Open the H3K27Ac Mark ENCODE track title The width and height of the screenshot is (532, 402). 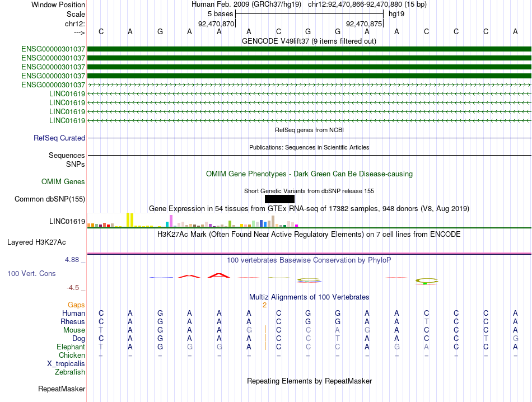(x=309, y=235)
